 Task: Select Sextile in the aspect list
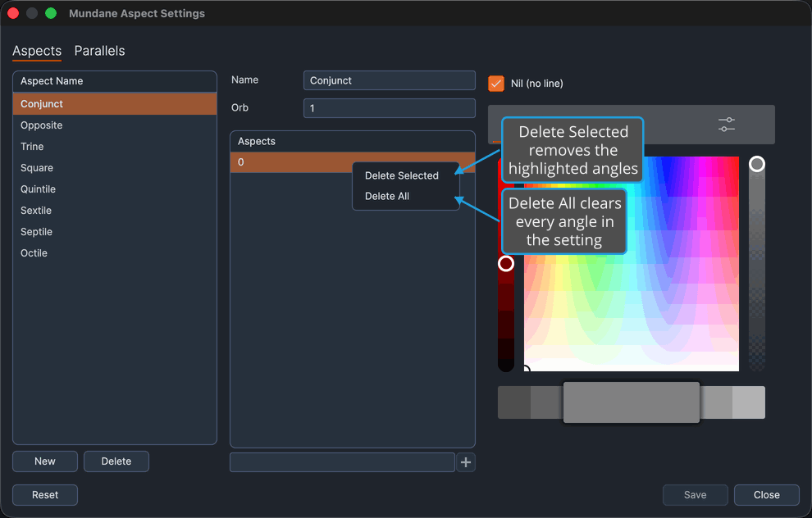[115, 210]
